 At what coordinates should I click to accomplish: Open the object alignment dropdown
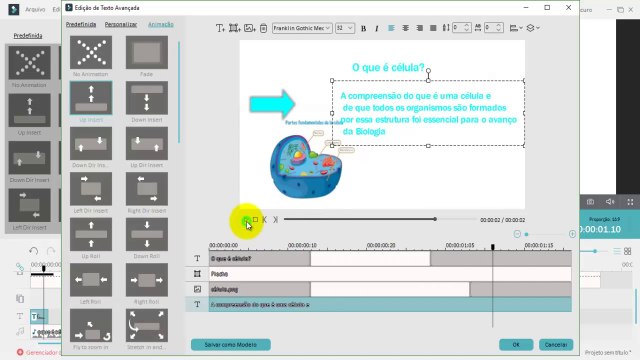[516, 28]
